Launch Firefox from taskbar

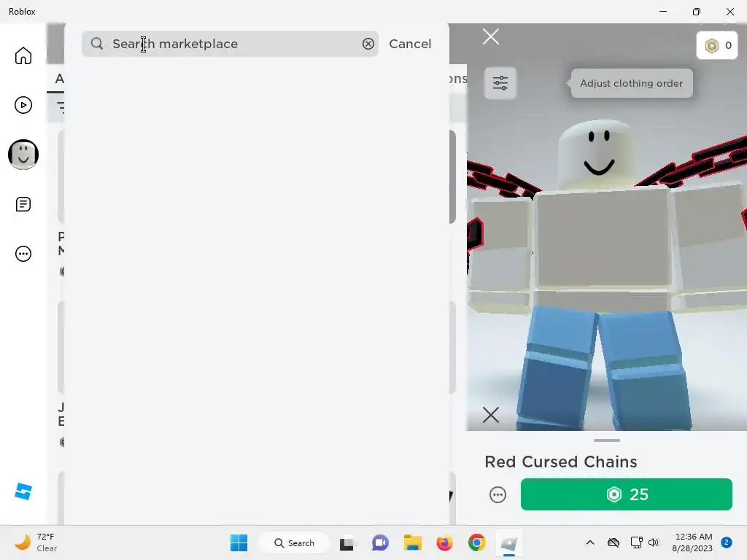pos(444,542)
